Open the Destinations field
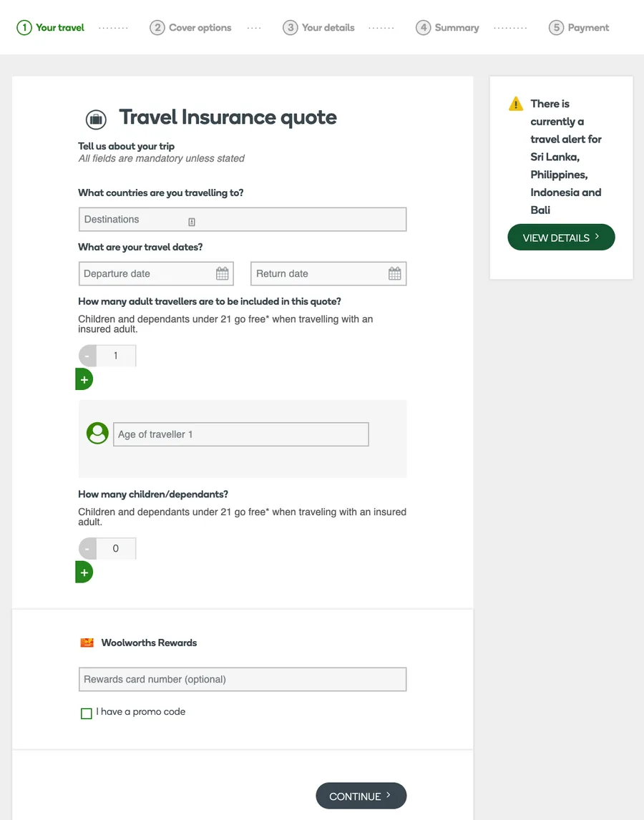Viewport: 644px width, 820px height. pyautogui.click(x=243, y=220)
